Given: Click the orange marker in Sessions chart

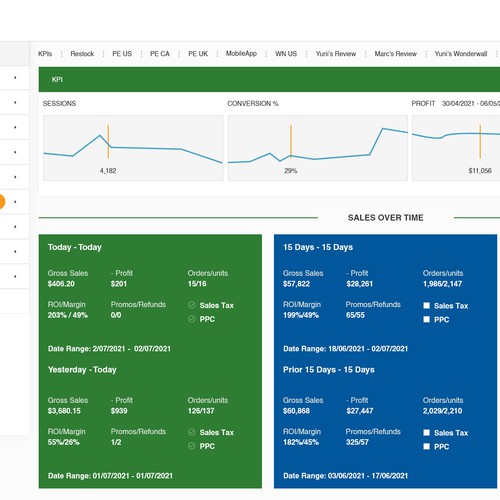Looking at the screenshot, I should click(x=108, y=141).
